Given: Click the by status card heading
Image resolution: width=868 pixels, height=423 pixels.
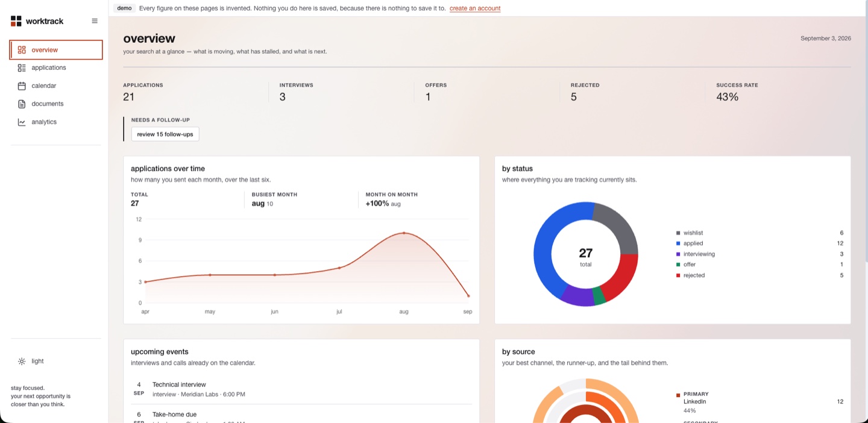Looking at the screenshot, I should coord(517,169).
